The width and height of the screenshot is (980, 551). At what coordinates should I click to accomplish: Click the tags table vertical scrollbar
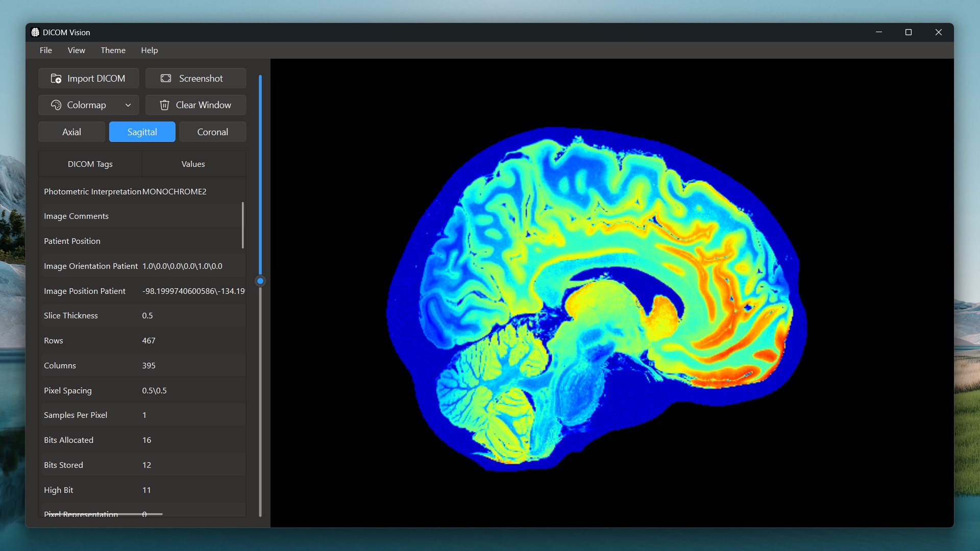pos(242,226)
